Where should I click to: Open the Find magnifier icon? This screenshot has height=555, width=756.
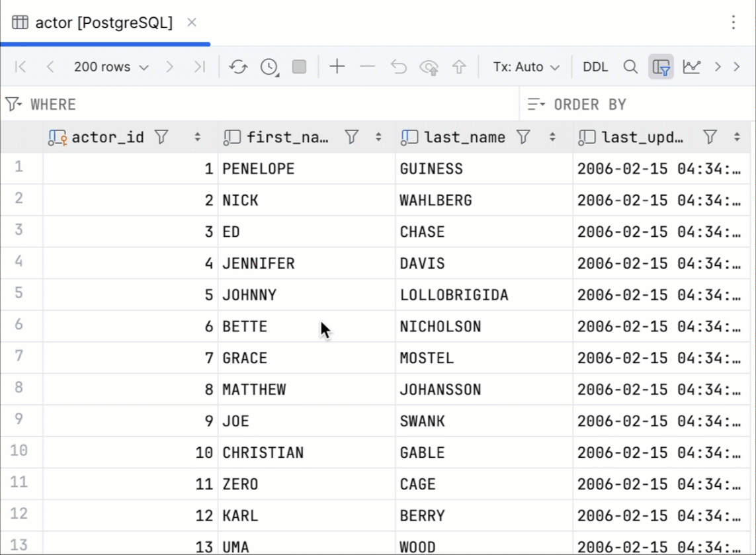tap(630, 67)
